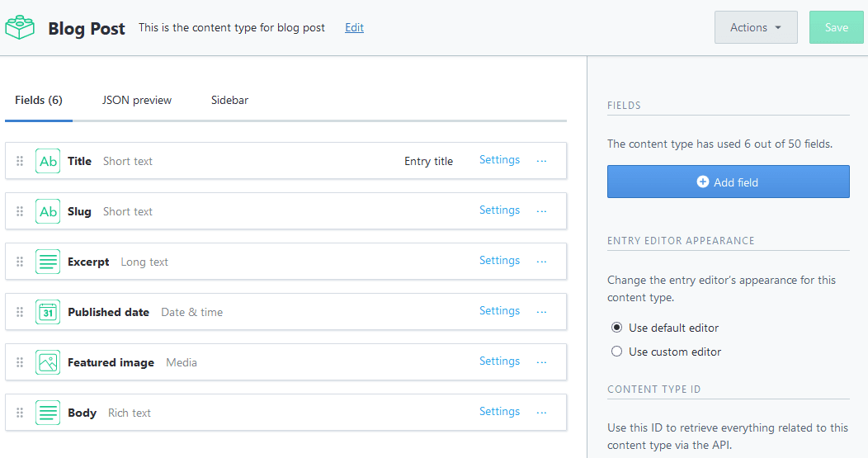Click the Excerpt field long text icon
This screenshot has width=868, height=458.
point(48,262)
